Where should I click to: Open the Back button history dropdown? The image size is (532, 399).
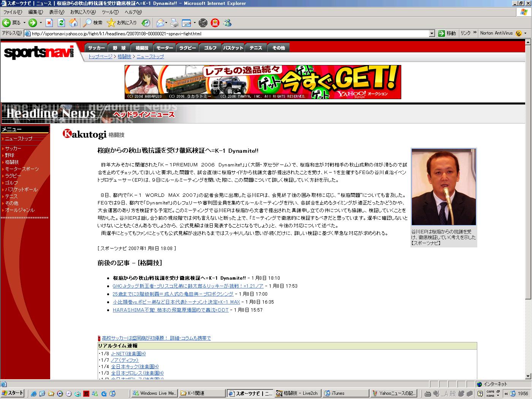pos(25,23)
